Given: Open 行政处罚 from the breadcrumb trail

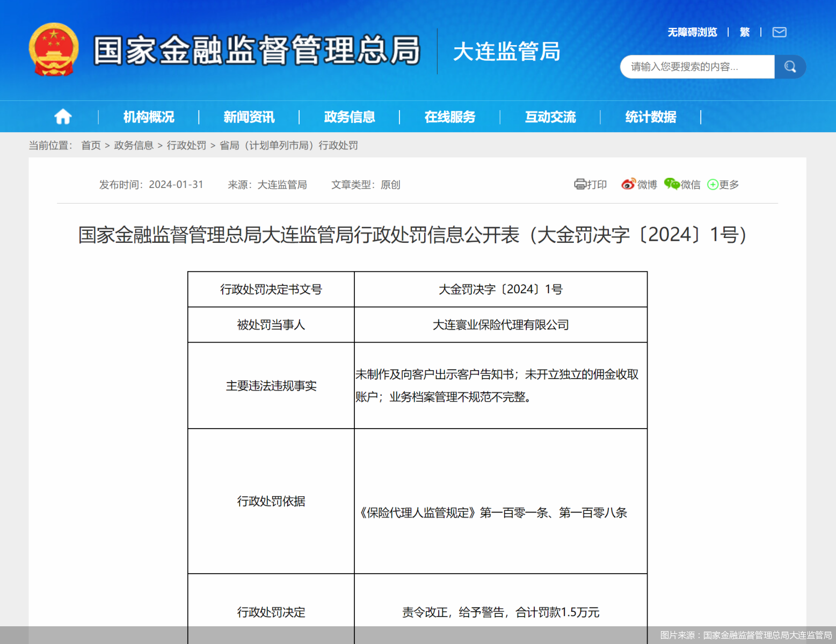Looking at the screenshot, I should [186, 145].
